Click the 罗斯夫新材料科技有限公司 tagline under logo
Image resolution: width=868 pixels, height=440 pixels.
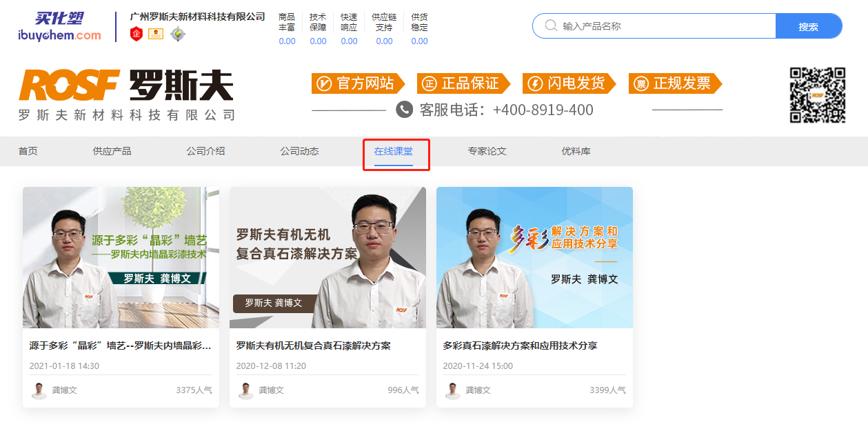click(127, 115)
